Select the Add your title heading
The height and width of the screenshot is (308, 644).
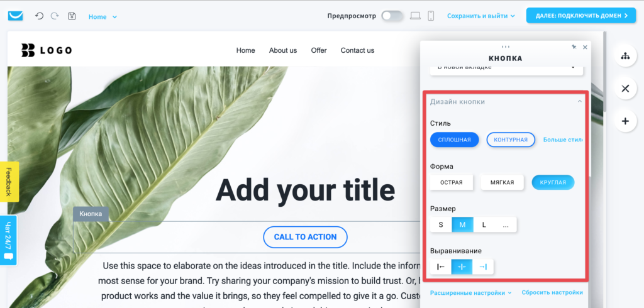[305, 191]
